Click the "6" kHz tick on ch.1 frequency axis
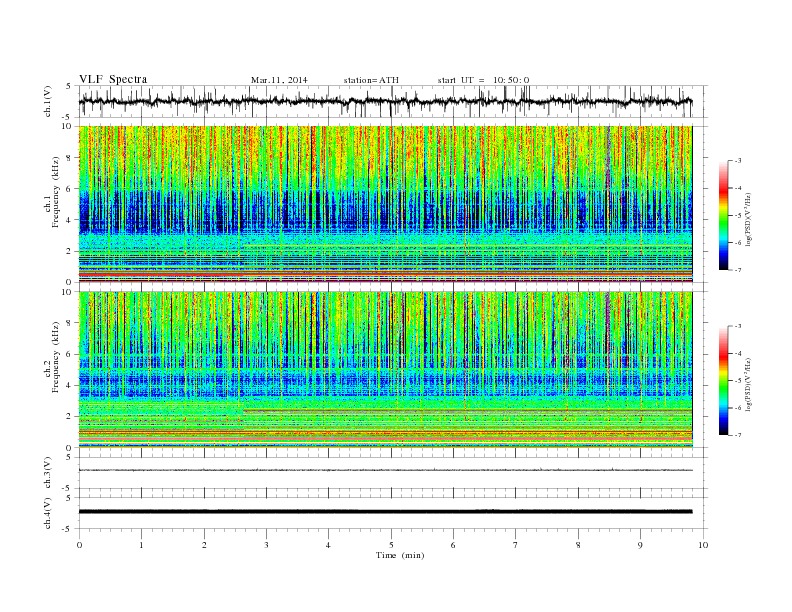The width and height of the screenshot is (792, 612). [x=70, y=189]
